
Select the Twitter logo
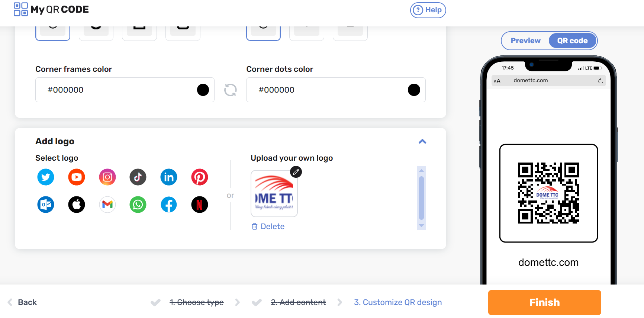click(46, 177)
